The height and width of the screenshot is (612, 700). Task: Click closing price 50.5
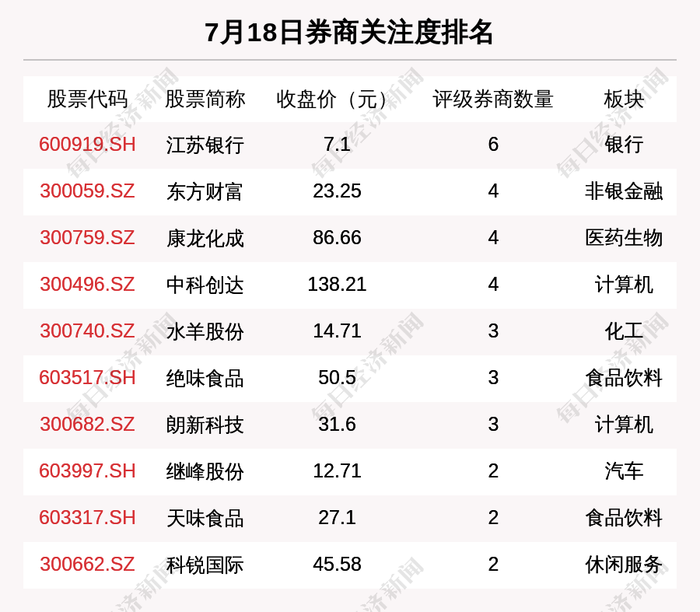[337, 378]
